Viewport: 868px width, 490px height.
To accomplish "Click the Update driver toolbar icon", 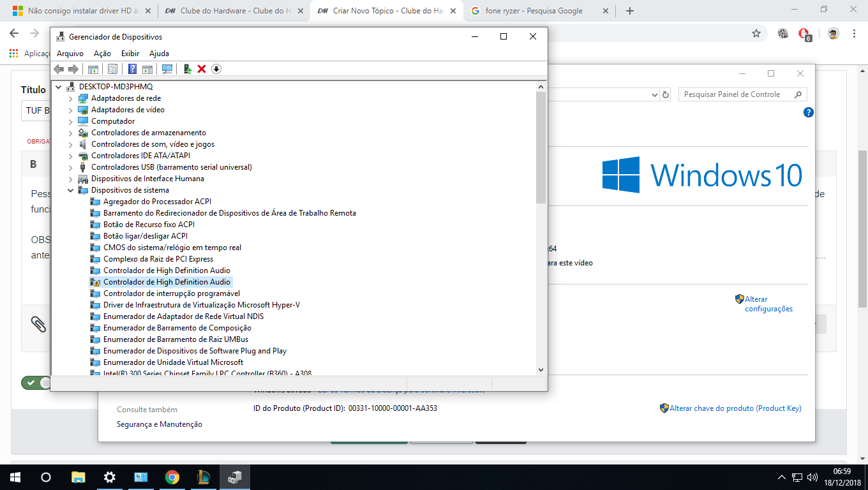I will click(187, 69).
